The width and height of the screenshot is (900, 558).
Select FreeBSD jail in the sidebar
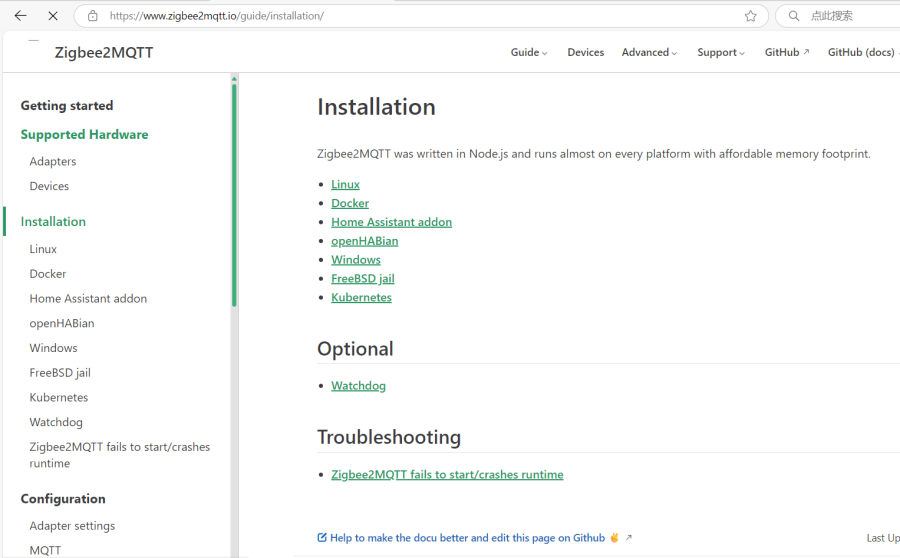(60, 373)
